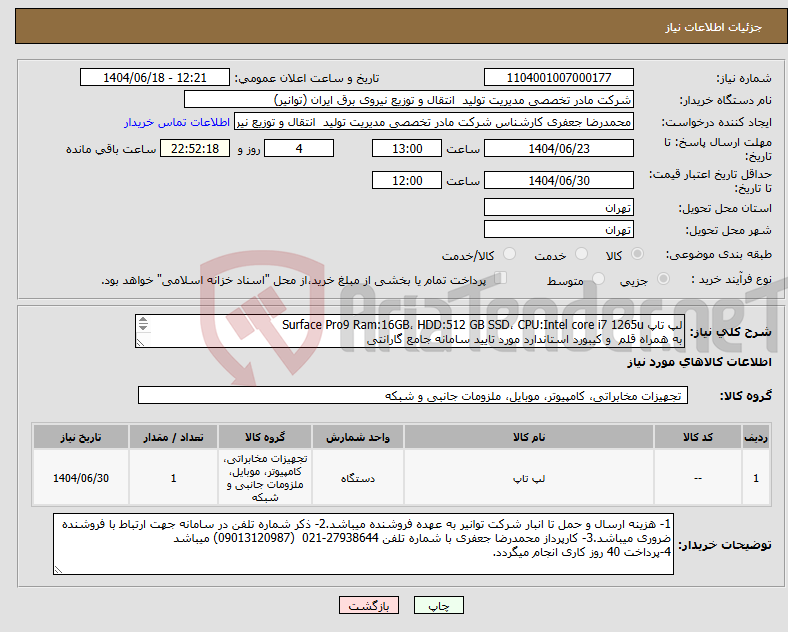Click the description box scroll down arrow
This screenshot has height=632, width=788.
click(x=143, y=328)
